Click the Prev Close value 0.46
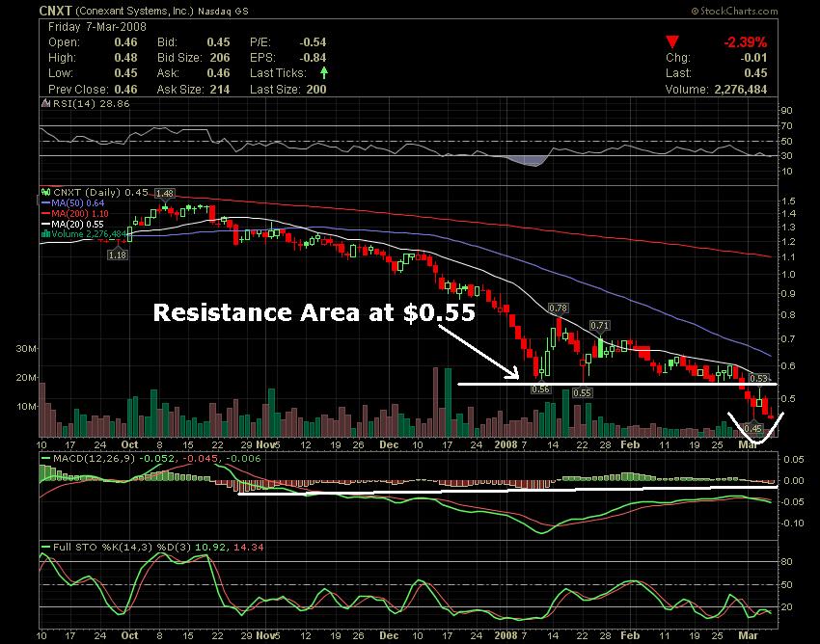Screen dimensions: 820x644 click(126, 90)
